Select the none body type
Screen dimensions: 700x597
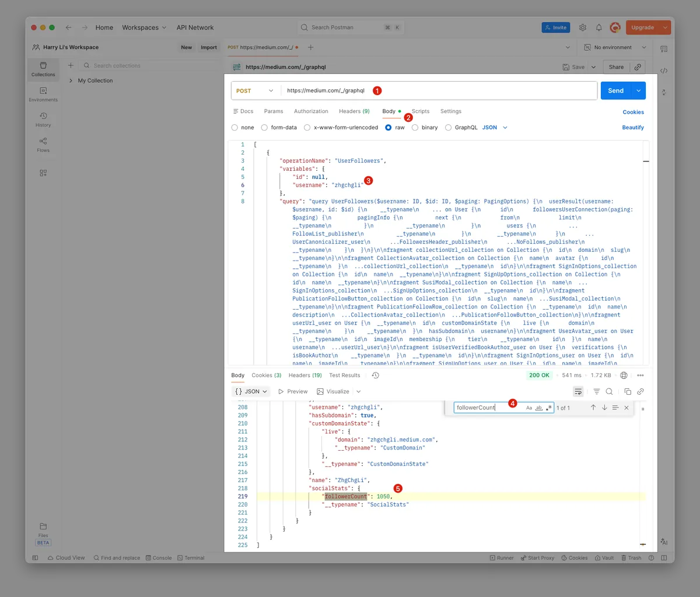[x=235, y=128]
